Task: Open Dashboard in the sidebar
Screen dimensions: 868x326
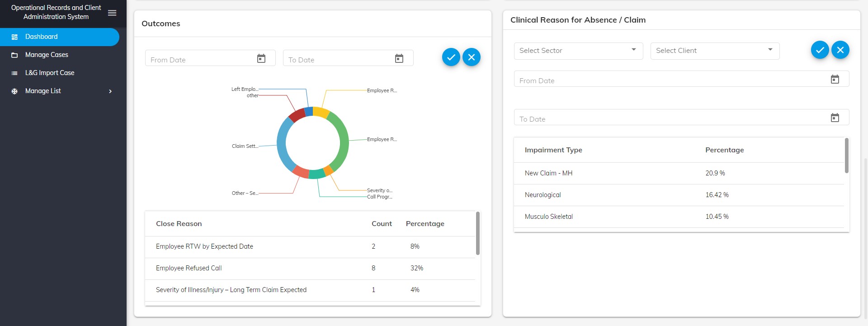Action: [x=60, y=37]
